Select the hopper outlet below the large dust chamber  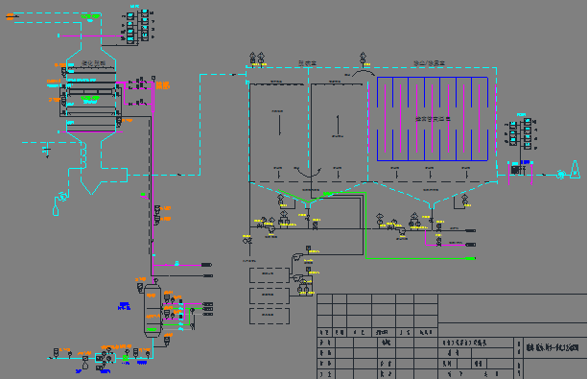(x=432, y=205)
